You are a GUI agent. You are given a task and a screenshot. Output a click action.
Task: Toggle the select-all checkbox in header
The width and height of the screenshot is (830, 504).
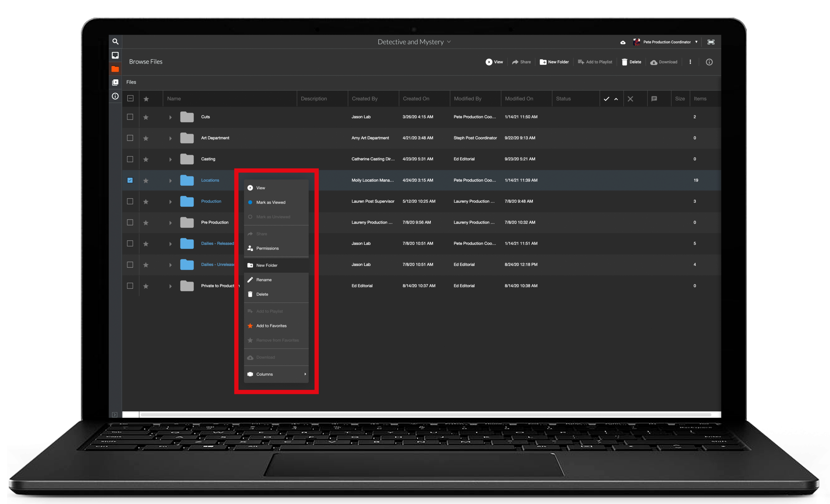click(131, 98)
